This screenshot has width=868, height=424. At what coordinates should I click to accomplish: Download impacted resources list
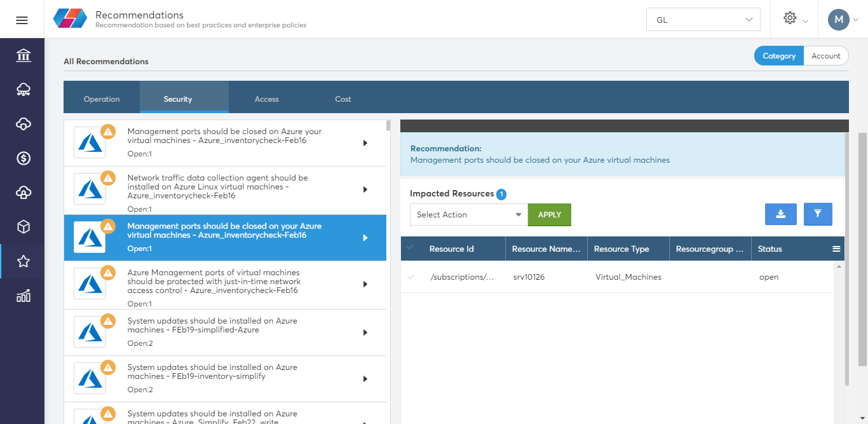(781, 214)
